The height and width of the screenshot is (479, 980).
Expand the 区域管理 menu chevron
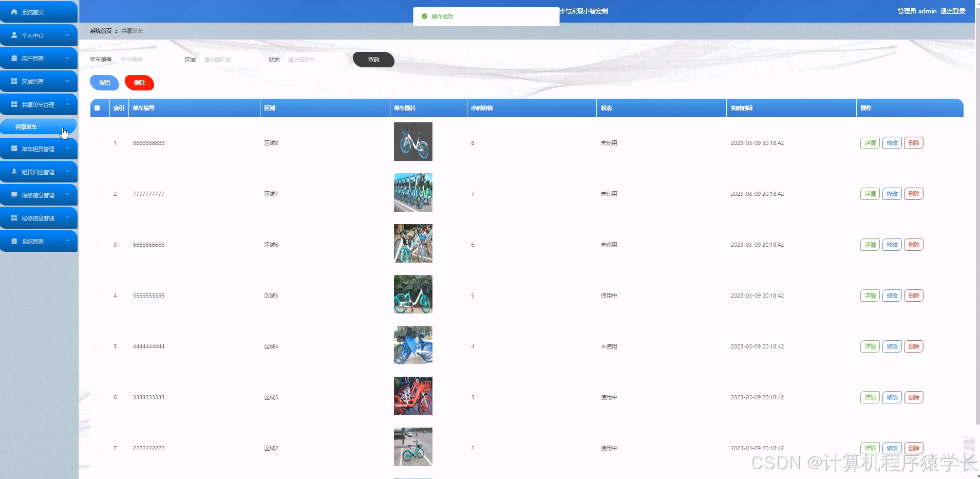click(67, 81)
